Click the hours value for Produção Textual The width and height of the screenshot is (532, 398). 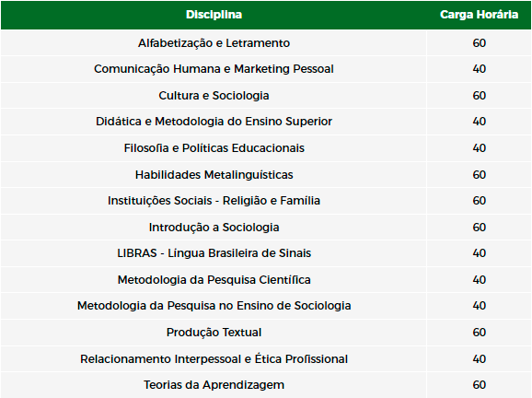pyautogui.click(x=479, y=332)
